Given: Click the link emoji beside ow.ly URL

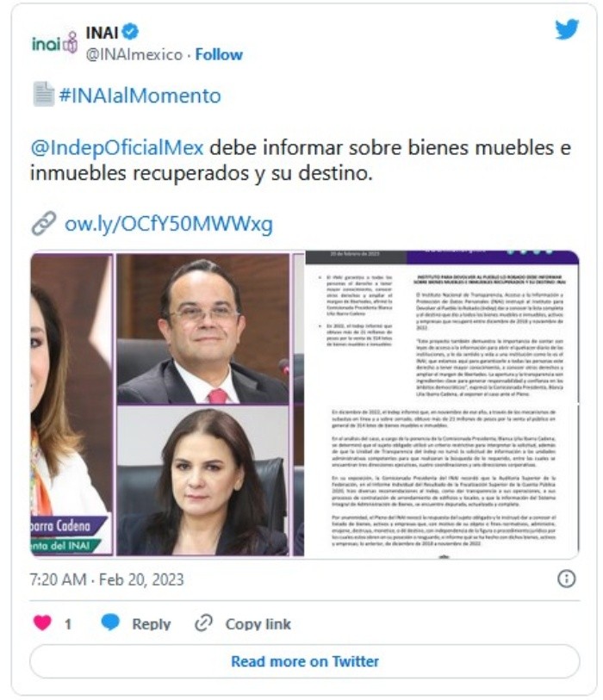Looking at the screenshot, I should tap(43, 223).
